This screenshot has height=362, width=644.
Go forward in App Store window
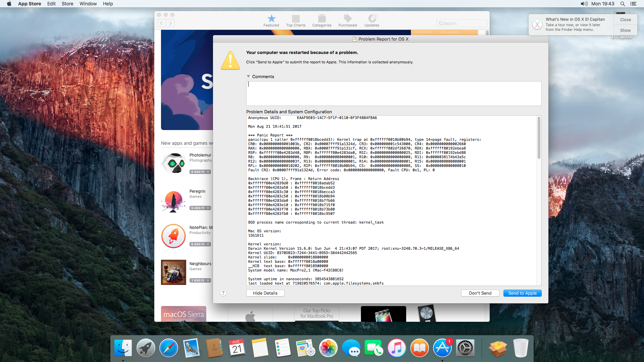coord(170,23)
